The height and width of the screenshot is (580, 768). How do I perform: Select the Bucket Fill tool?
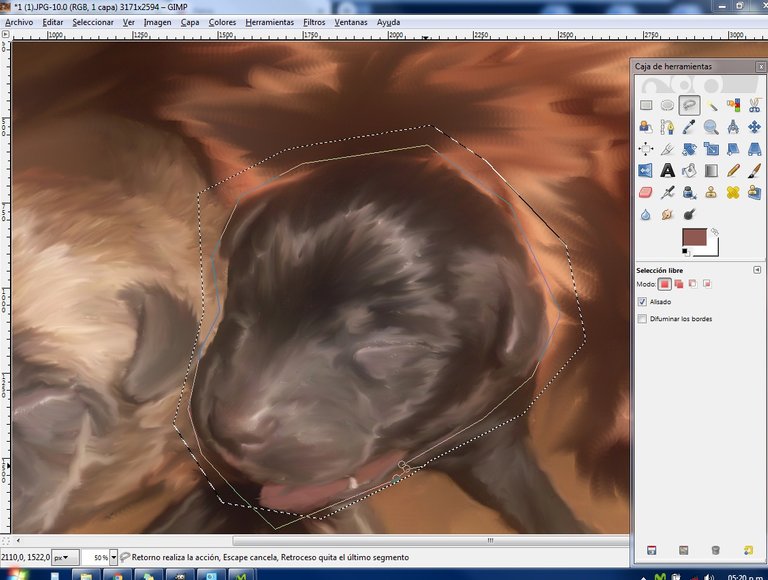click(689, 170)
